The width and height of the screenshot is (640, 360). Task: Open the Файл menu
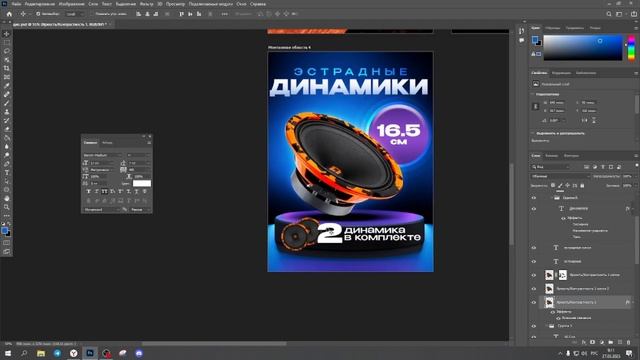16,4
